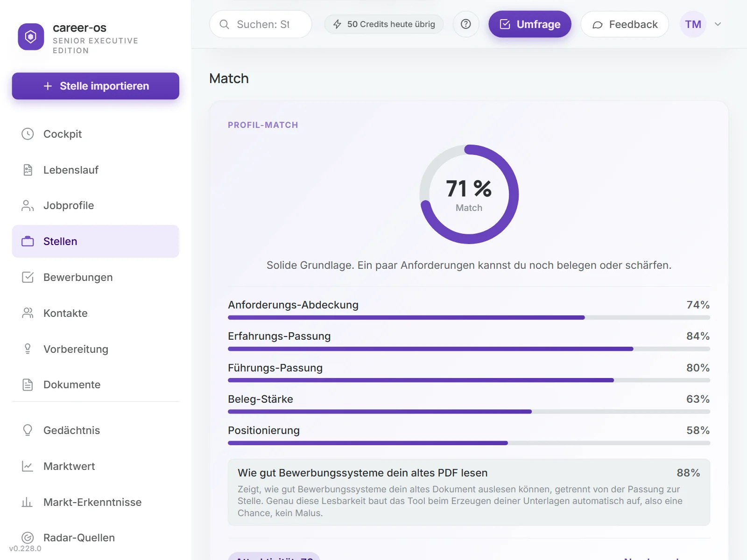Click the Führungs-Passung 80% value

pyautogui.click(x=698, y=368)
